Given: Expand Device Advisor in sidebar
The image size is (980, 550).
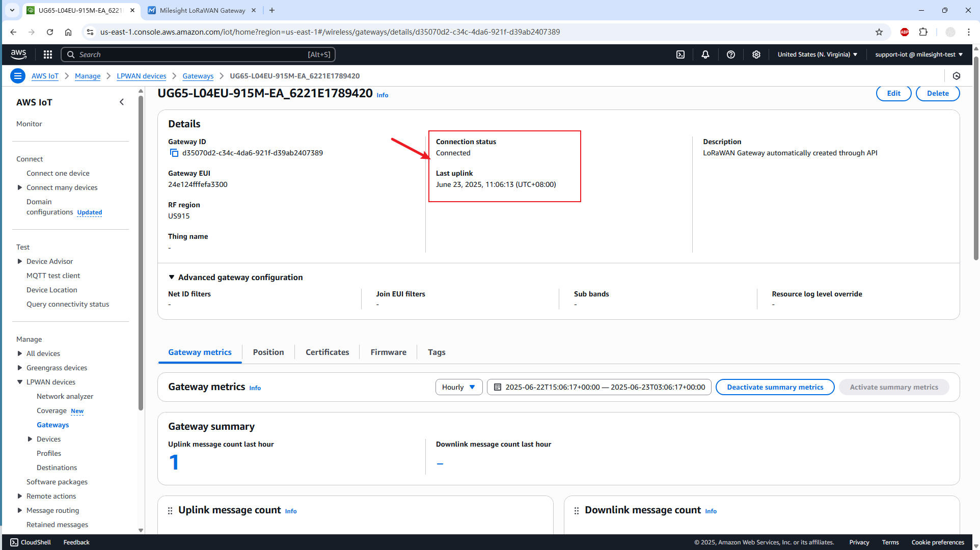Looking at the screenshot, I should pos(20,261).
